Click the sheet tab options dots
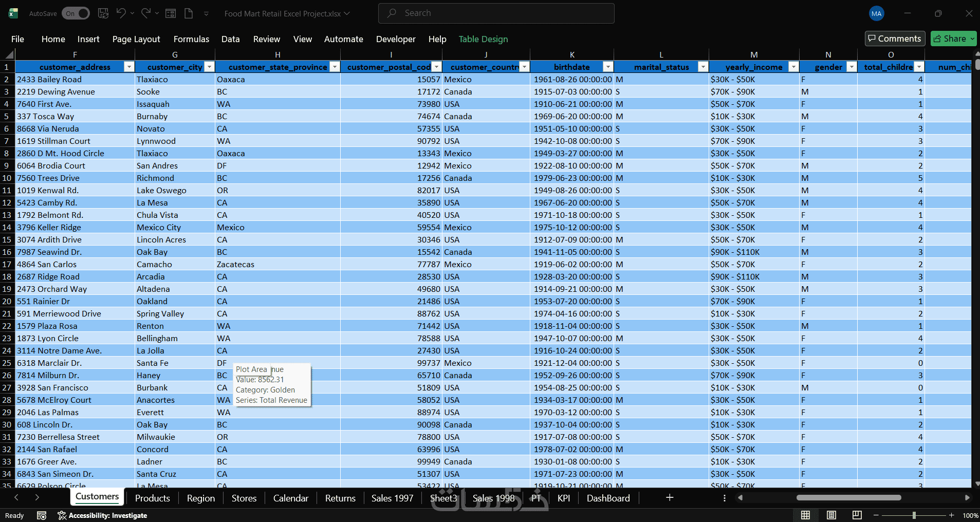 click(x=725, y=498)
